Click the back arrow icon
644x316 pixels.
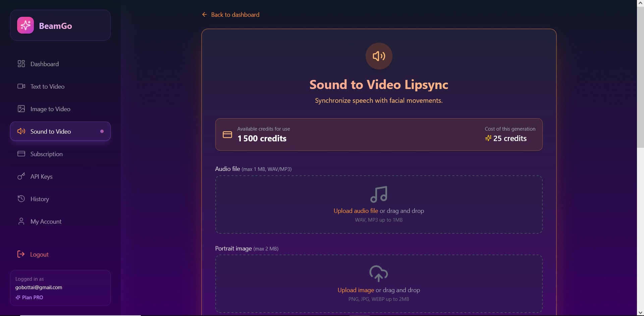pyautogui.click(x=205, y=14)
